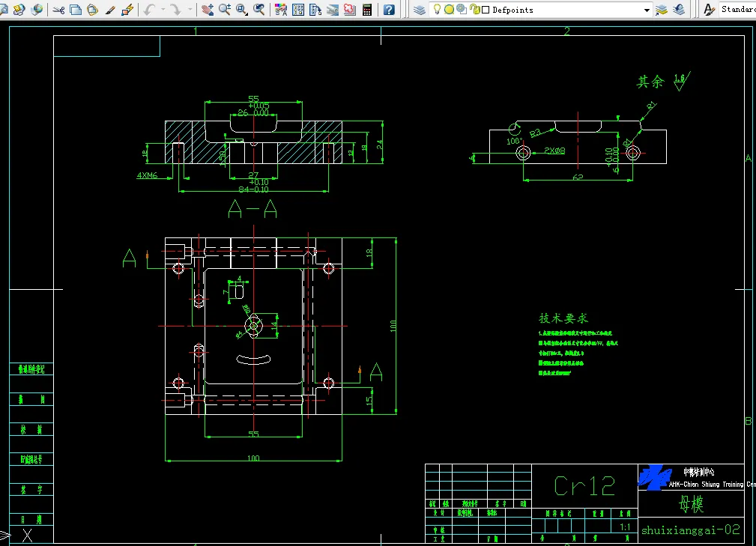This screenshot has height=546, width=756.
Task: Click the 3D DWF globe icon
Action: click(37, 9)
